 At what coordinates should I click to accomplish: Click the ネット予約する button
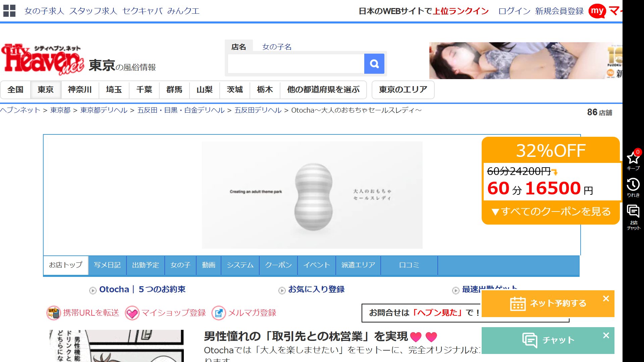click(x=548, y=304)
